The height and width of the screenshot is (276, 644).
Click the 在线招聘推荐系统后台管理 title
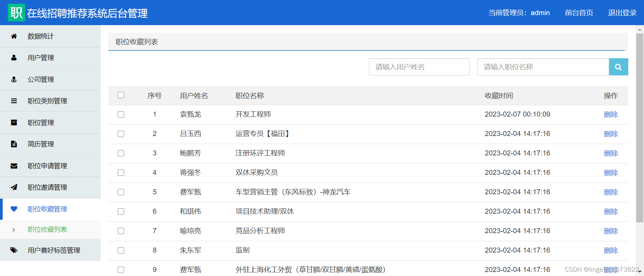(x=87, y=13)
